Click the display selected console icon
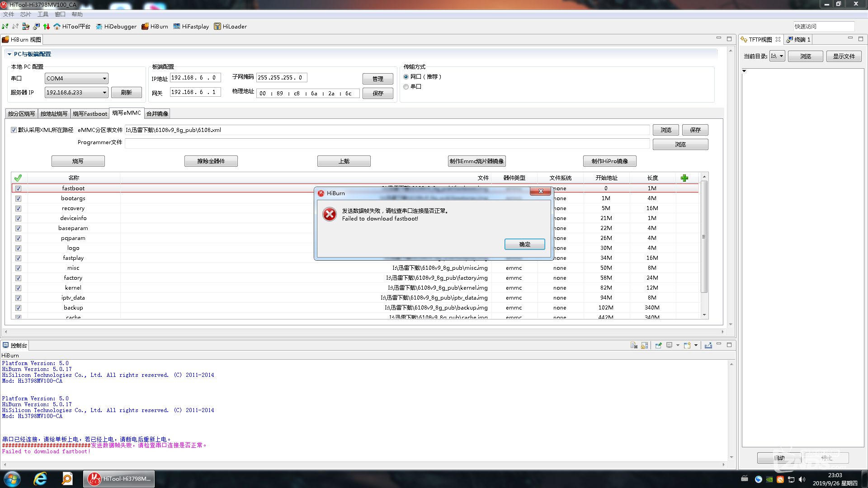Viewport: 868px width, 488px height. click(x=670, y=345)
